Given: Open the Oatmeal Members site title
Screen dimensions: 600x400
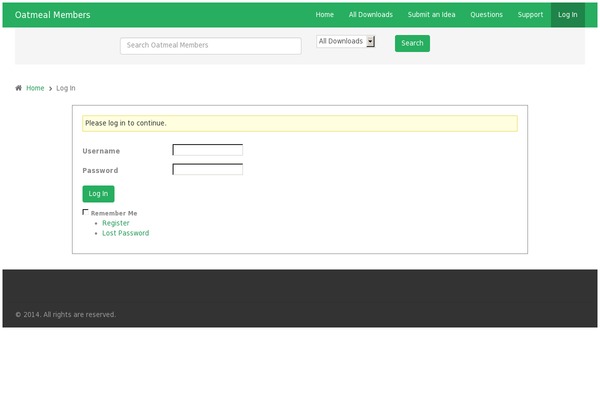Looking at the screenshot, I should [52, 15].
